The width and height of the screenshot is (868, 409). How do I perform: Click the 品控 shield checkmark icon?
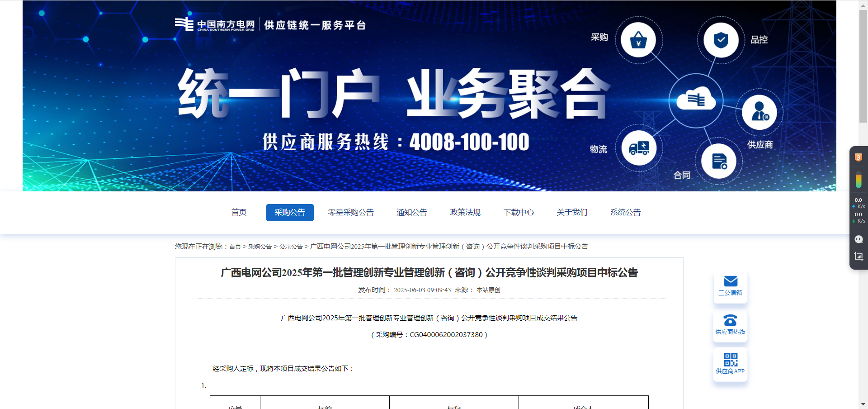(721, 40)
